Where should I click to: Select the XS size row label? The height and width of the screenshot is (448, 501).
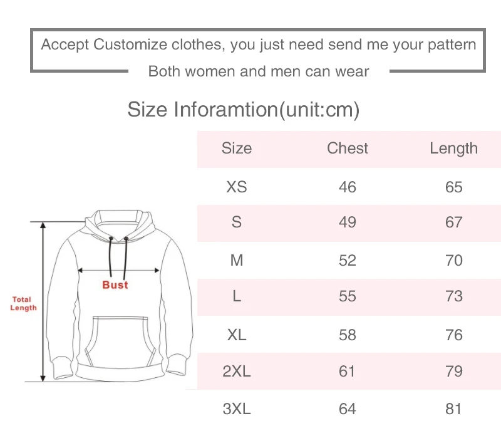[237, 187]
